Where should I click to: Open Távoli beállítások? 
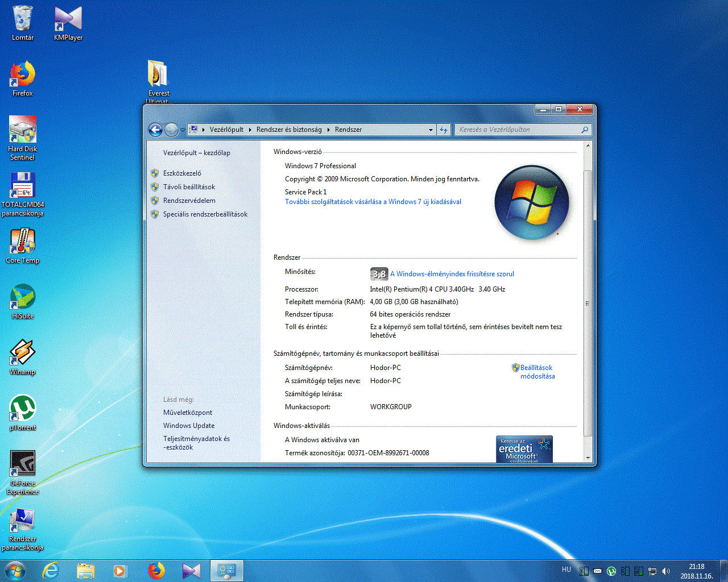tap(189, 187)
